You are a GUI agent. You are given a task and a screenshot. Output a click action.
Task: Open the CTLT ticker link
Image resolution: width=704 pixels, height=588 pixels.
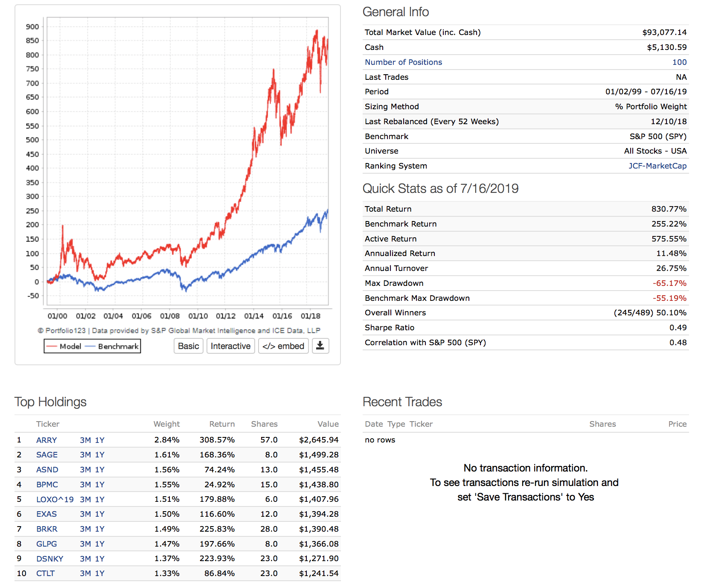coord(45,573)
